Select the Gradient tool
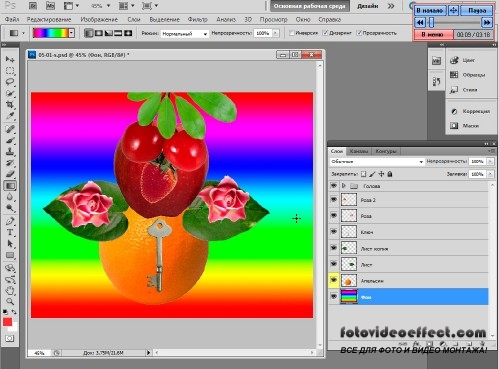This screenshot has width=499, height=369. tap(10, 186)
